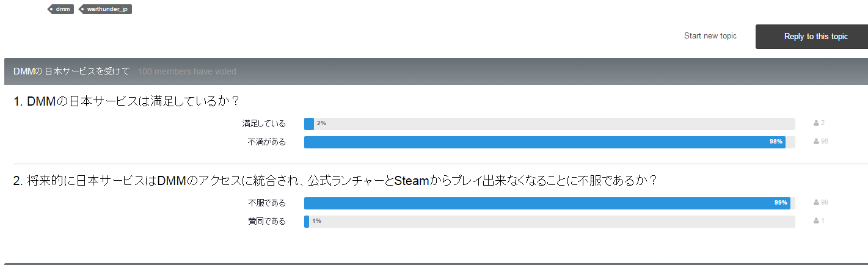
Task: Click the Reply to this topic button
Action: point(812,37)
